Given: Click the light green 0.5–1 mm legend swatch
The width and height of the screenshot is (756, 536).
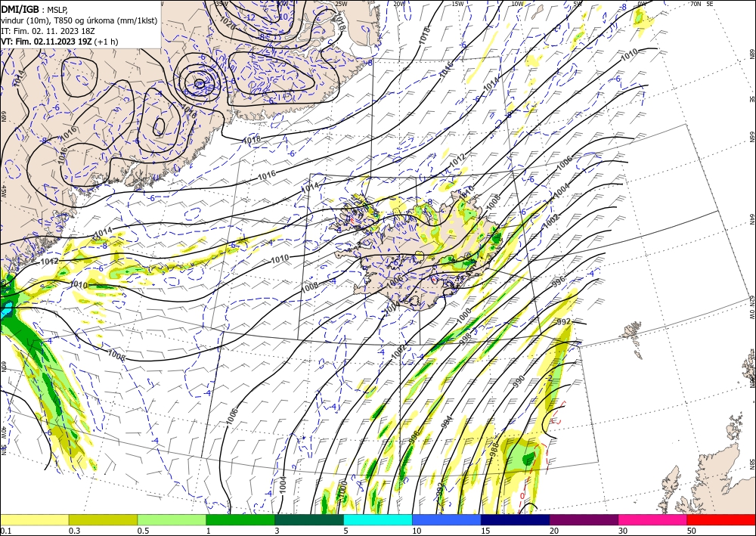Looking at the screenshot, I should 172,519.
